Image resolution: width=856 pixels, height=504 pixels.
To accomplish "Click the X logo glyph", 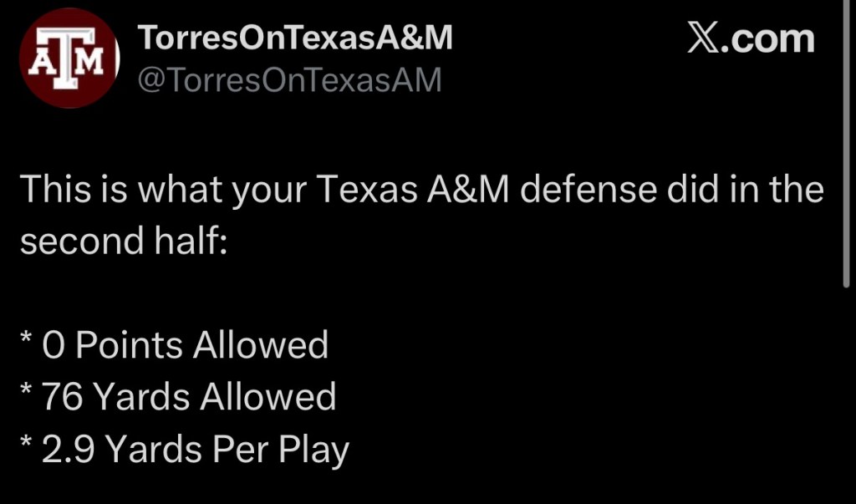I will [x=706, y=38].
